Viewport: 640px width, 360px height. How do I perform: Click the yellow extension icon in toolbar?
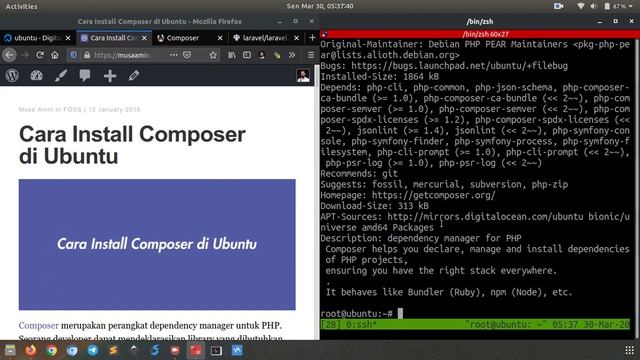(x=277, y=55)
